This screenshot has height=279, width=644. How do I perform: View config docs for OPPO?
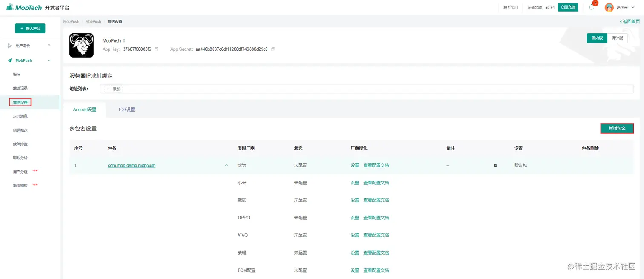click(376, 218)
